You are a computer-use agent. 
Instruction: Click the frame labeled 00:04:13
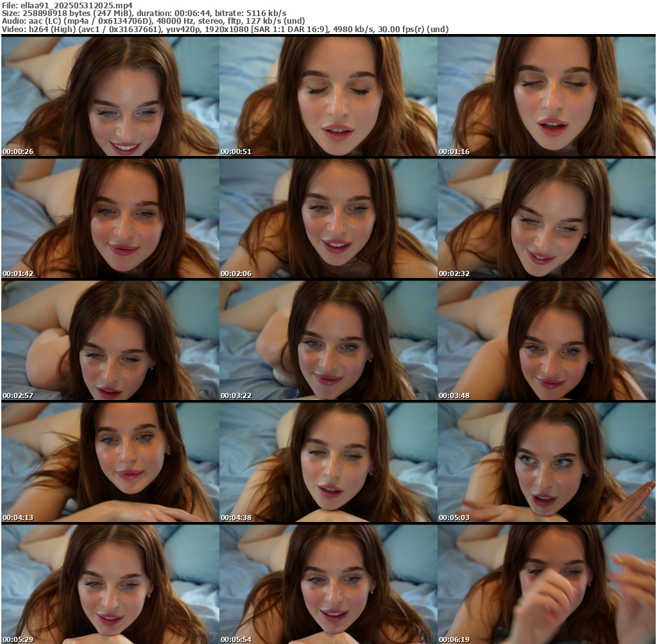(110, 462)
